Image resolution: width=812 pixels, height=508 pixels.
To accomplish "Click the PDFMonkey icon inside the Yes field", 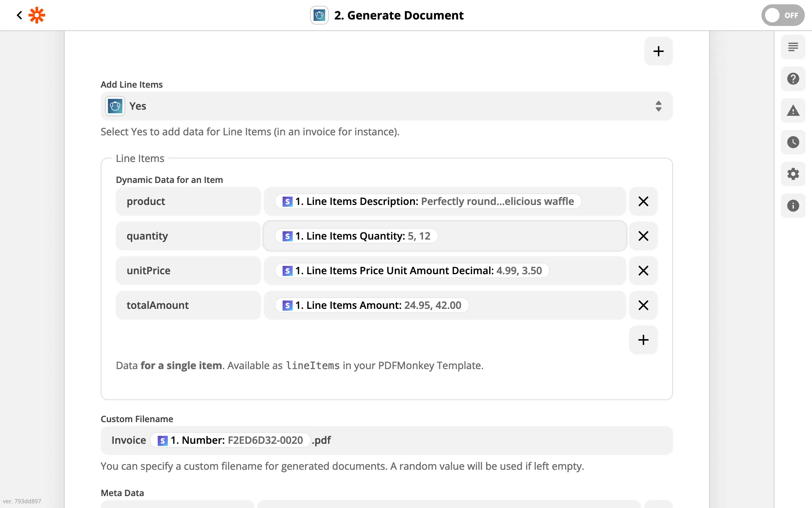I will coord(115,106).
